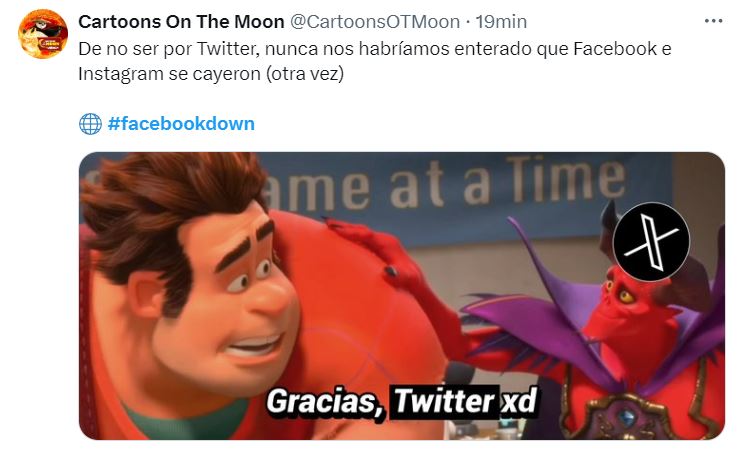Click the devil's hand on Ralph's shoulder
This screenshot has height=455, width=743.
point(374,251)
